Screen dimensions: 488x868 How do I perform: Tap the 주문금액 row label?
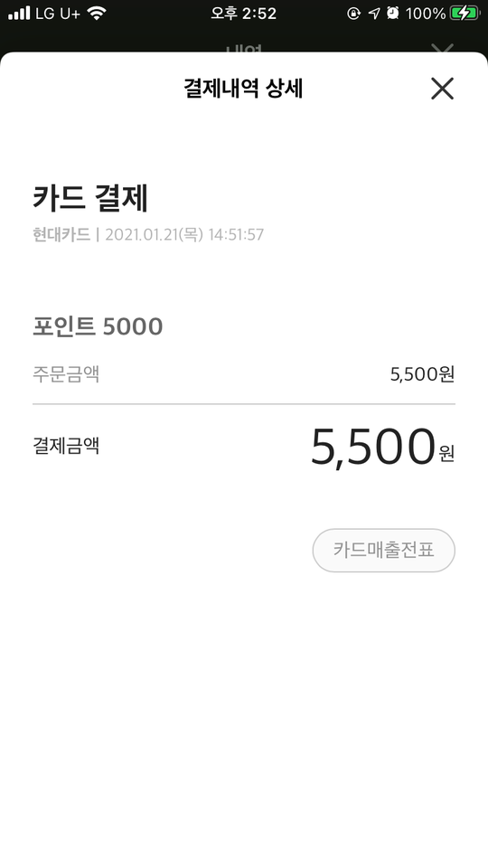tap(66, 374)
